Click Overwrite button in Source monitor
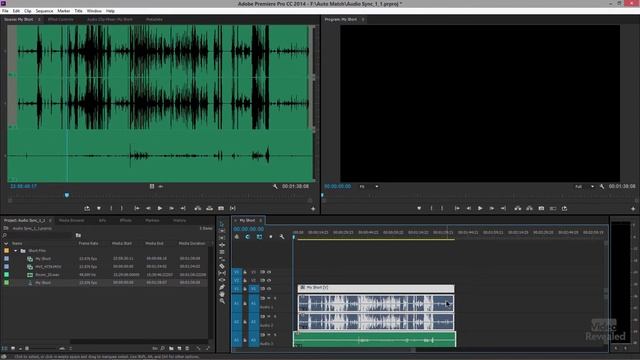640x360 pixels. click(x=209, y=208)
